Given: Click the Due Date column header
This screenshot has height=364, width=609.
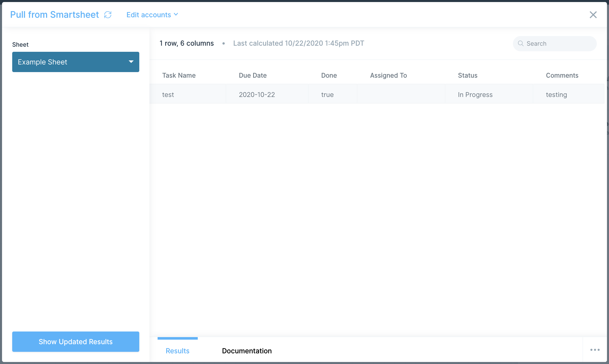Looking at the screenshot, I should click(x=253, y=75).
